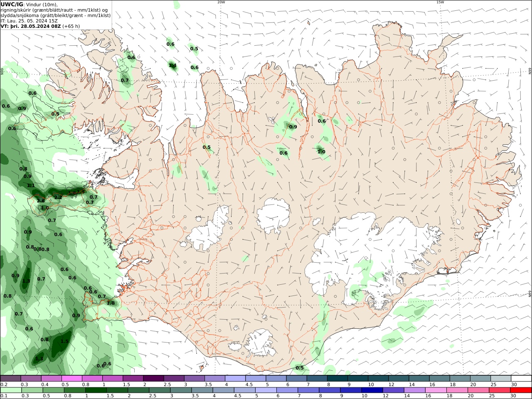Select the hot pink 20–25 rain legend swatch
Image resolution: width=532 pixels, height=399 pixels.
[478, 390]
